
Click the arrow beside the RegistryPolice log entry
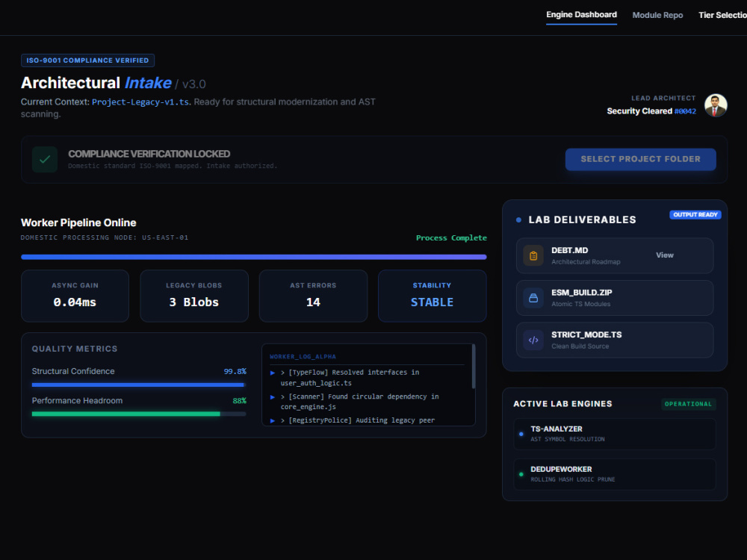[x=273, y=420]
